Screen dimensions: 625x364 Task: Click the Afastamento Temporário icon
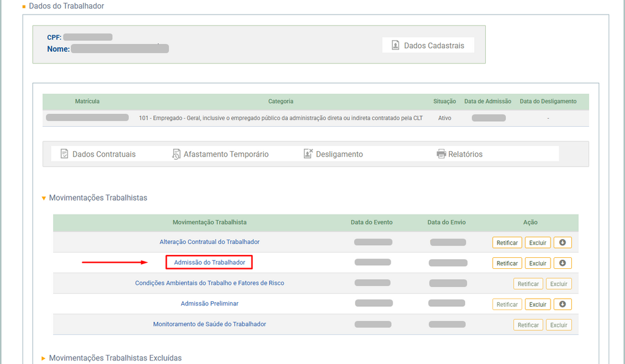click(x=176, y=154)
